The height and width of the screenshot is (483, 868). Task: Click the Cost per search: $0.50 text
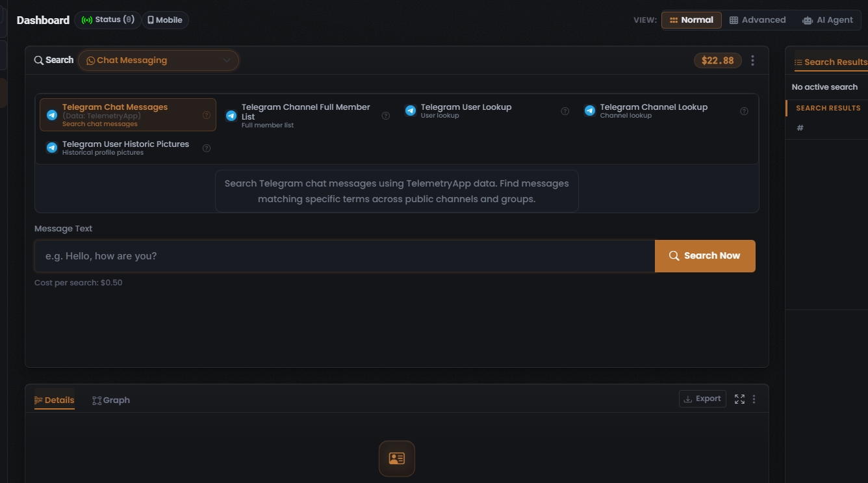click(79, 283)
